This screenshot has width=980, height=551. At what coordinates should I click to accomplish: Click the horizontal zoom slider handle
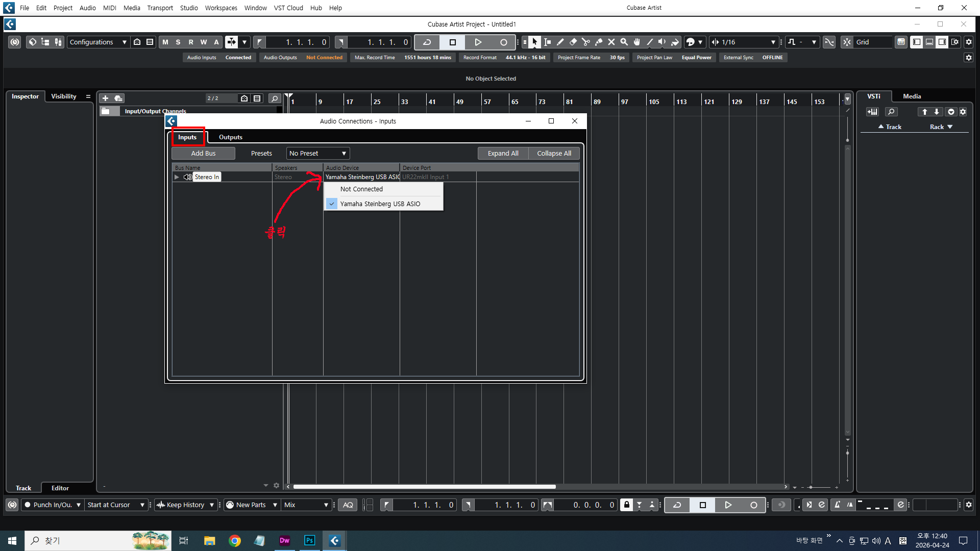810,487
